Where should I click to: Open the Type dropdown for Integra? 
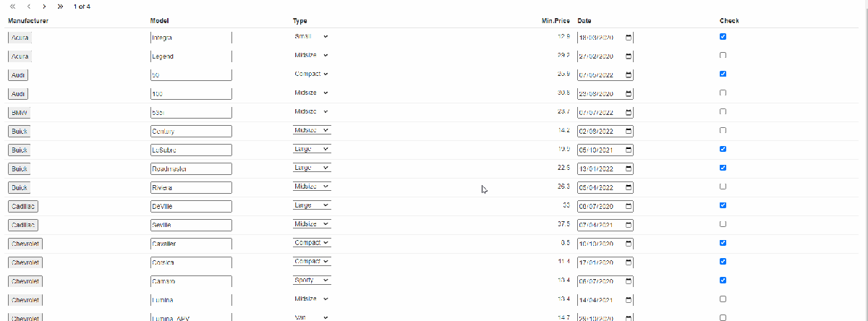[x=312, y=36]
